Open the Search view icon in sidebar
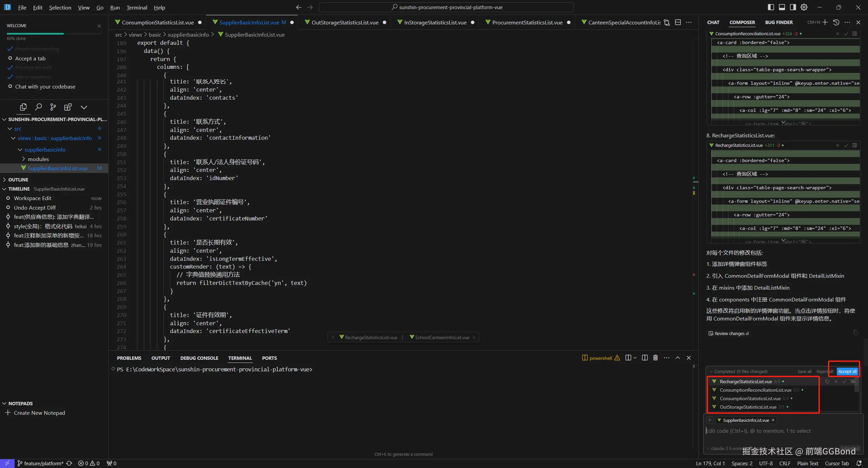 click(x=38, y=107)
